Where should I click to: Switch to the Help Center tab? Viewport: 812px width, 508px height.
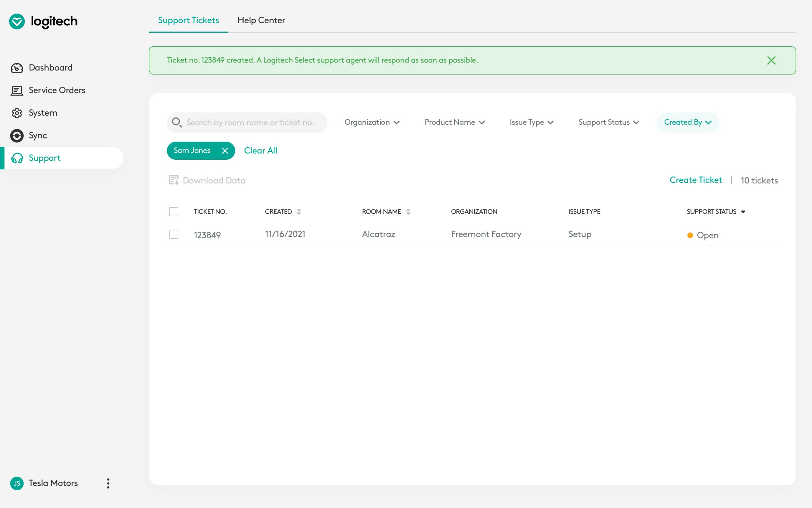261,20
